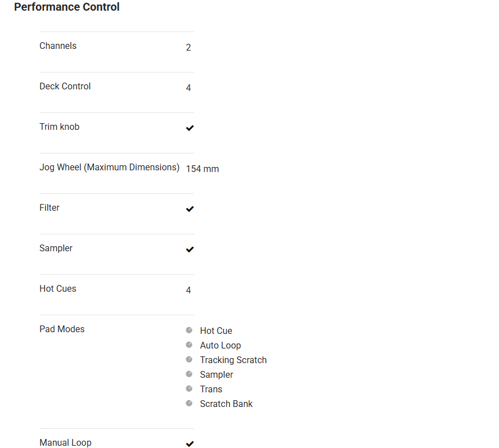This screenshot has height=448, width=499.
Task: Click the Deck Control label
Action: 65,87
